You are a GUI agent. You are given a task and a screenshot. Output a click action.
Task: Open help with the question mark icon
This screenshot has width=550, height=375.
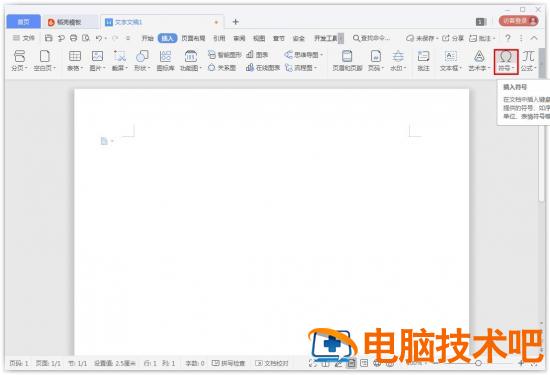click(508, 38)
